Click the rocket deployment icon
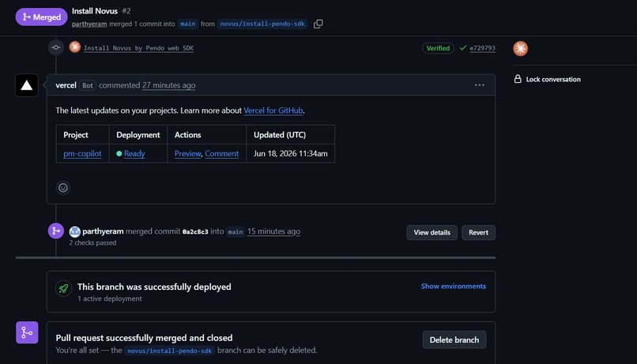Screen dimensions: 637x364 click(x=63, y=288)
